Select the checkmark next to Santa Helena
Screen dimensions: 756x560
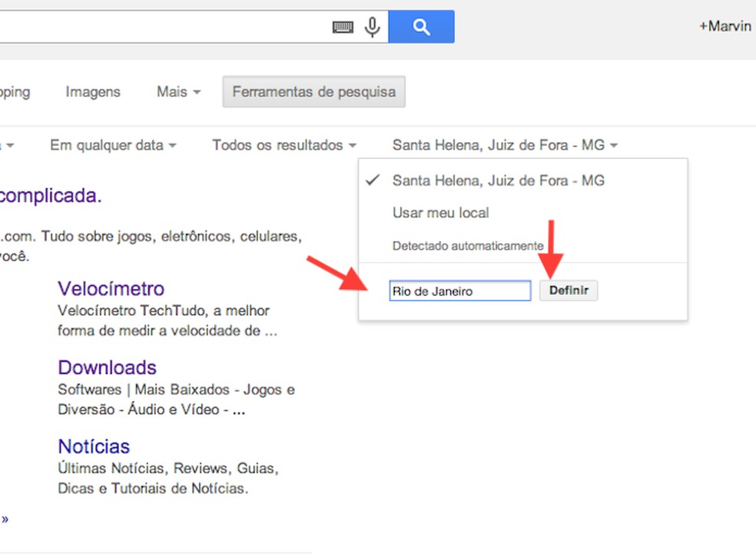coord(372,180)
